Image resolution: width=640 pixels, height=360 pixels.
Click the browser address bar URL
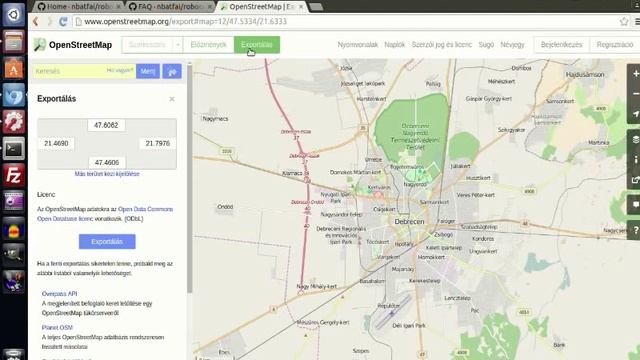point(185,21)
